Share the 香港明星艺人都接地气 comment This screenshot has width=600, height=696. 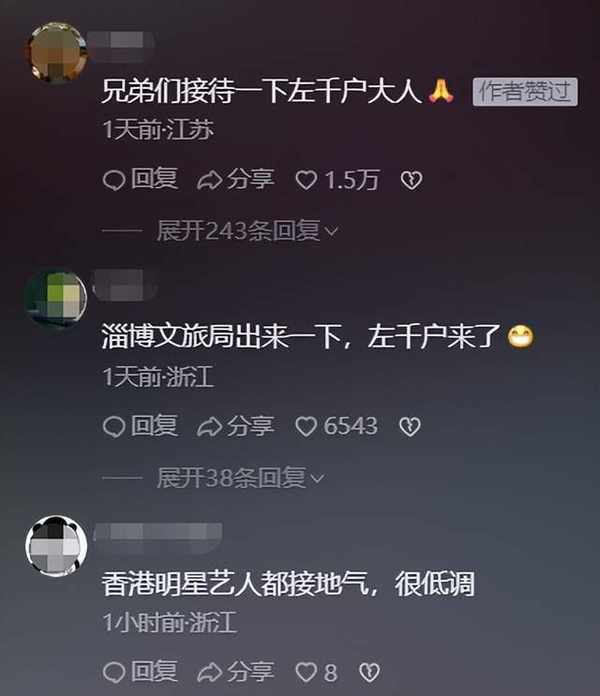point(236,672)
